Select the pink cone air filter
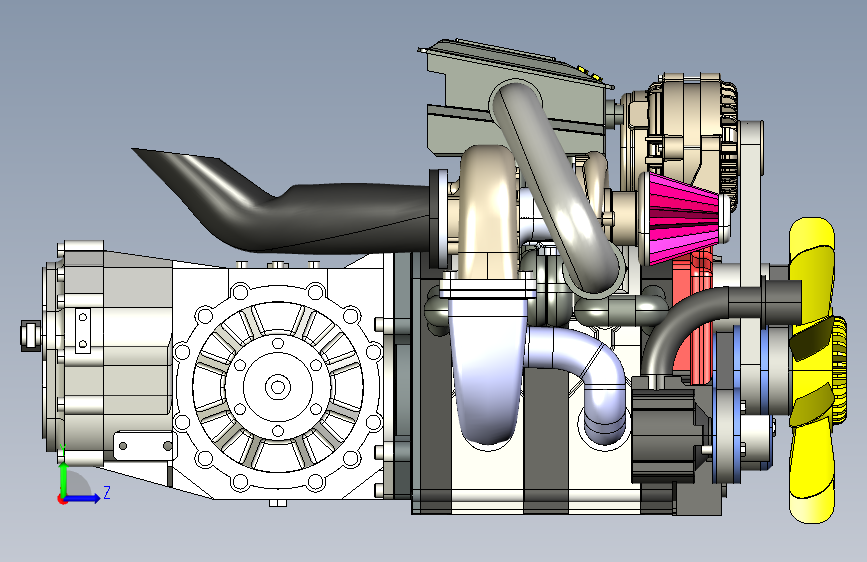The image size is (867, 562). [x=683, y=219]
